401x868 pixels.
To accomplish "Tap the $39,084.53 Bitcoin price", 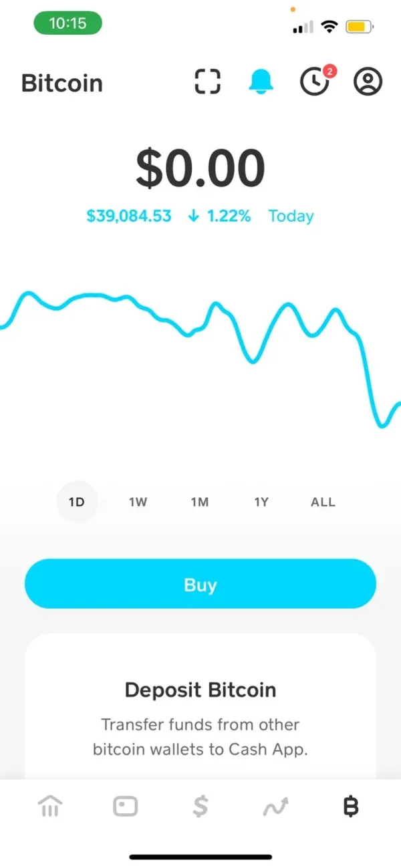I will 129,216.
